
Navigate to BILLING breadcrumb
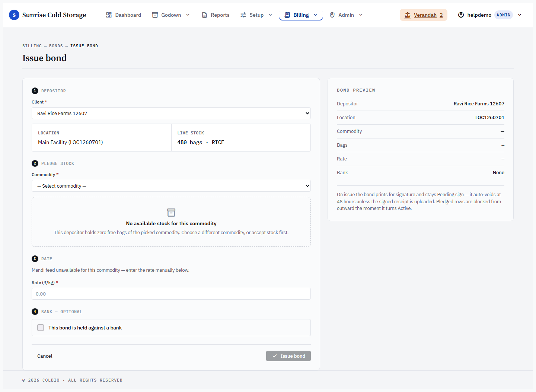[x=32, y=46]
